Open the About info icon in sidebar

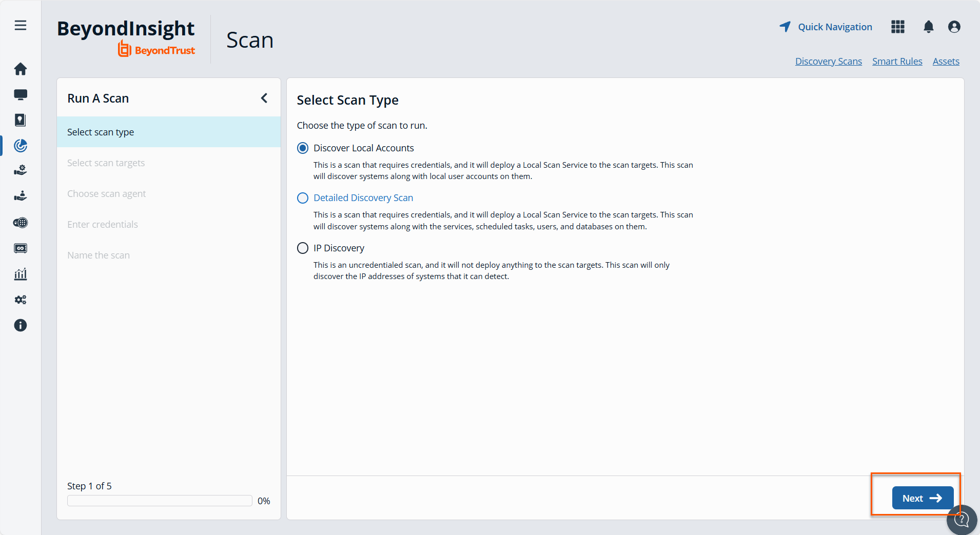(21, 325)
